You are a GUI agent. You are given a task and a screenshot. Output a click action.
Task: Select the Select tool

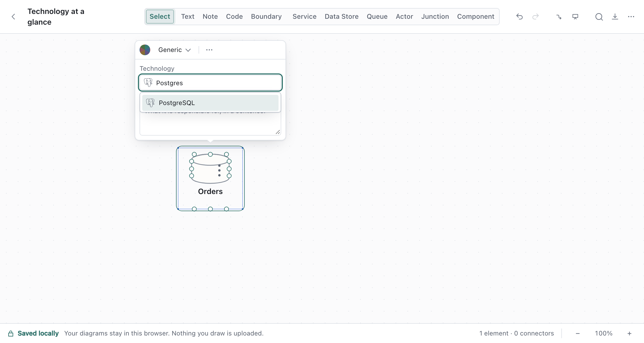[x=160, y=17]
